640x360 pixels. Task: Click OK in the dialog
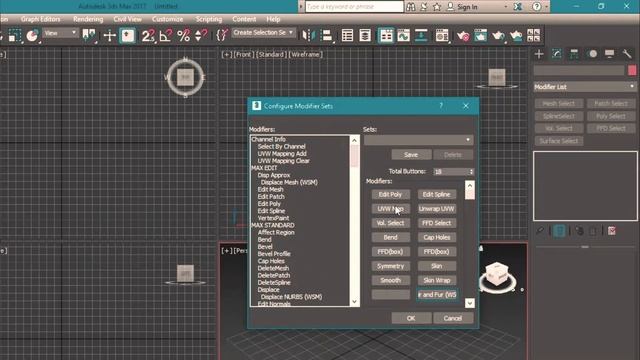pyautogui.click(x=411, y=318)
